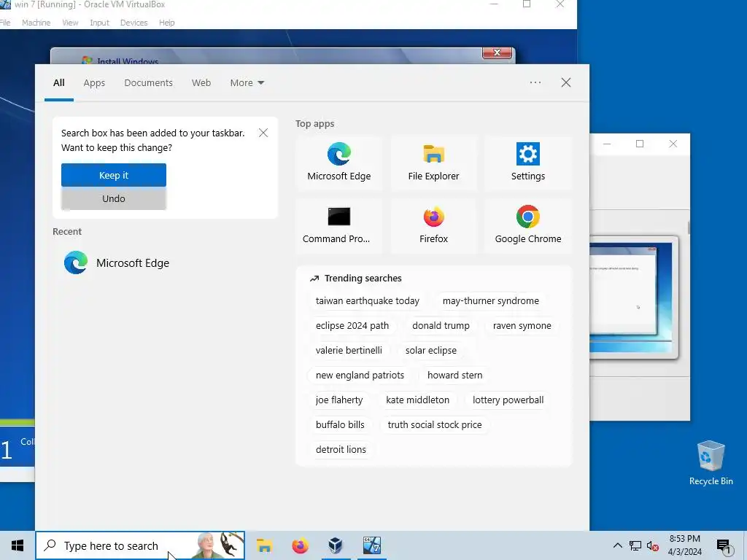Search trending howard stern
The width and height of the screenshot is (747, 560).
pos(454,376)
